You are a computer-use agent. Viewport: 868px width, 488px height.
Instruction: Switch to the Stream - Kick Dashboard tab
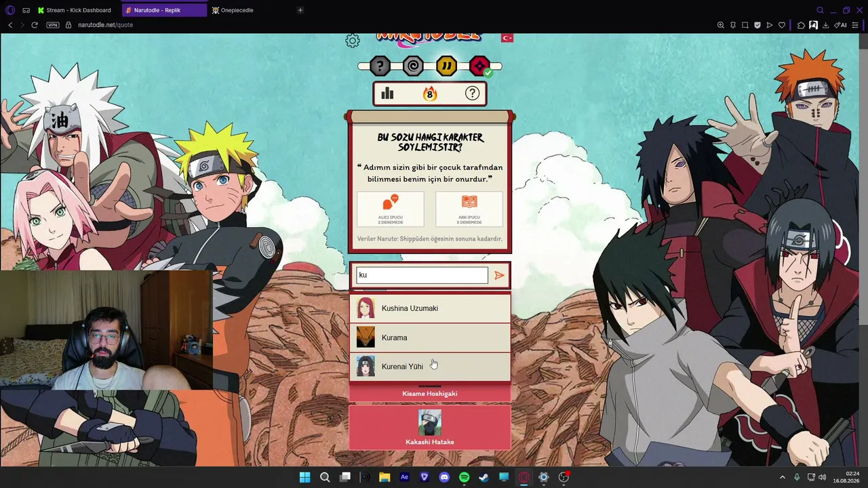pyautogui.click(x=76, y=10)
